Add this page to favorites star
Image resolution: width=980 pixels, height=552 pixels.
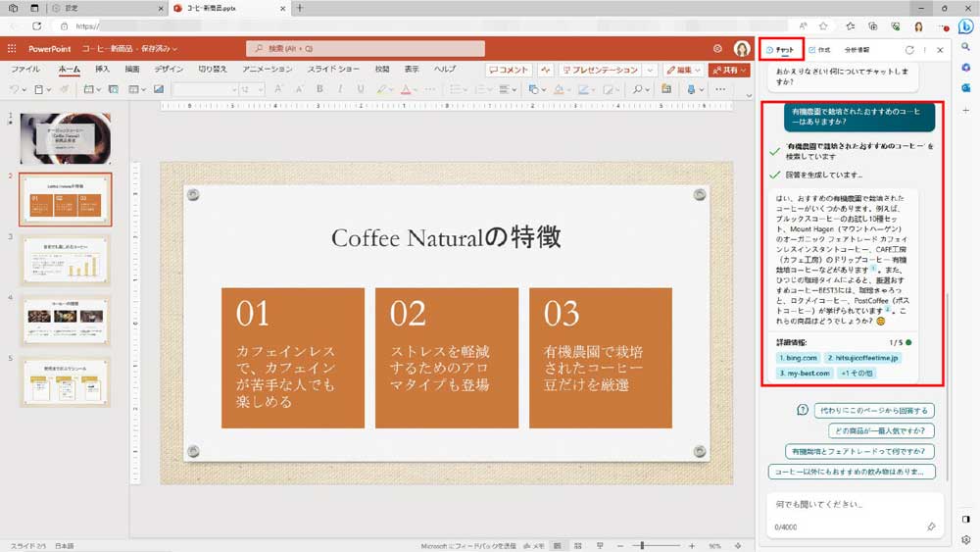(x=824, y=25)
